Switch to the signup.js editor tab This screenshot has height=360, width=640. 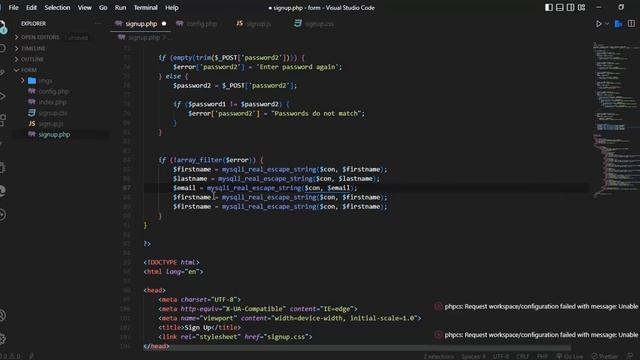(x=254, y=24)
